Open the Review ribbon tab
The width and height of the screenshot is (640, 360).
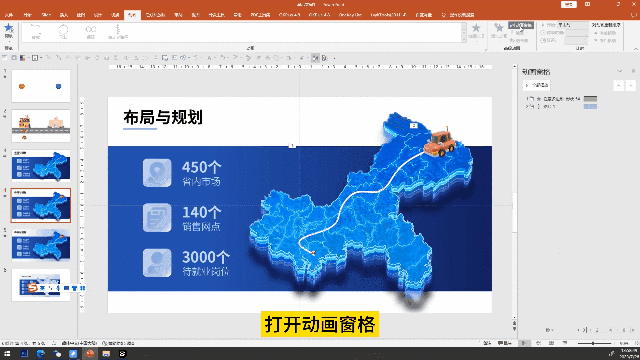point(178,15)
